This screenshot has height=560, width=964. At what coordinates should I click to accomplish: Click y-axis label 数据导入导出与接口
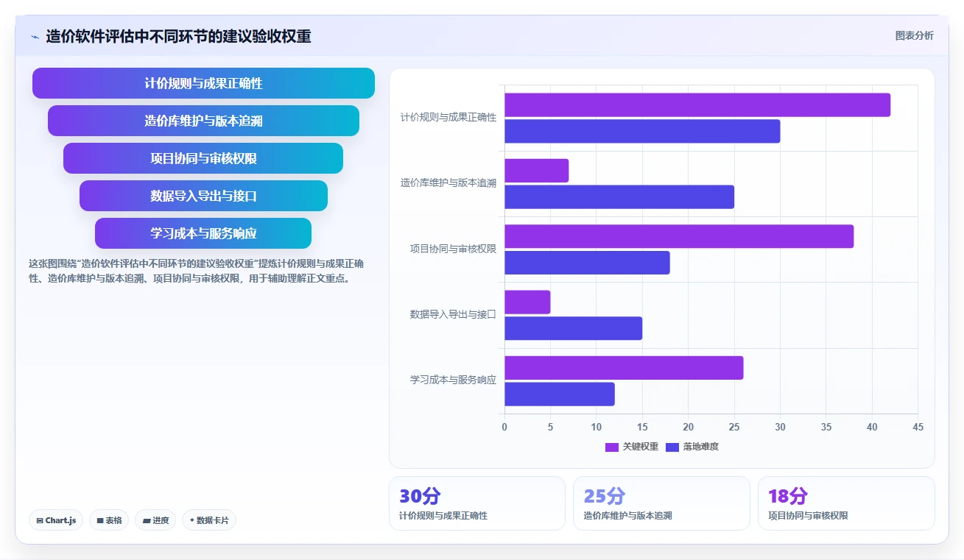[453, 314]
